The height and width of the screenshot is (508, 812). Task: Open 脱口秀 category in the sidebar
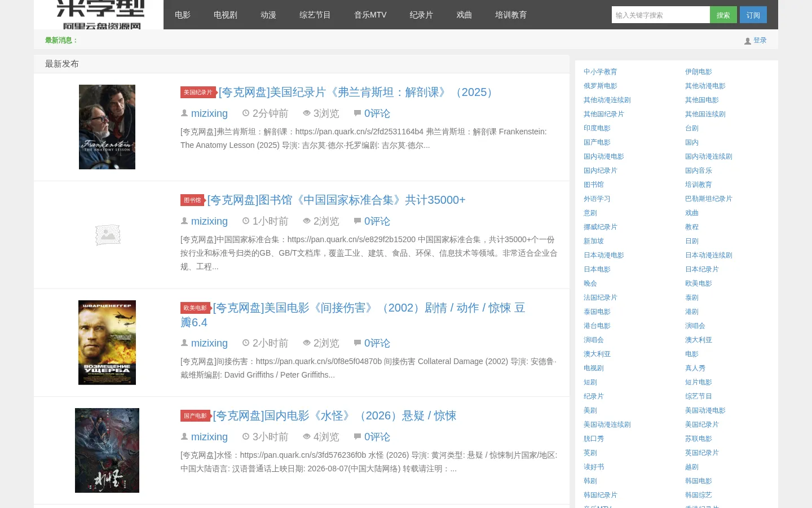pos(593,439)
